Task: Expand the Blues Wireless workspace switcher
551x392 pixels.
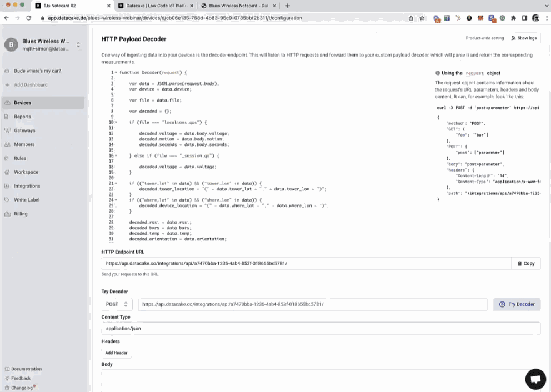Action: [78, 44]
